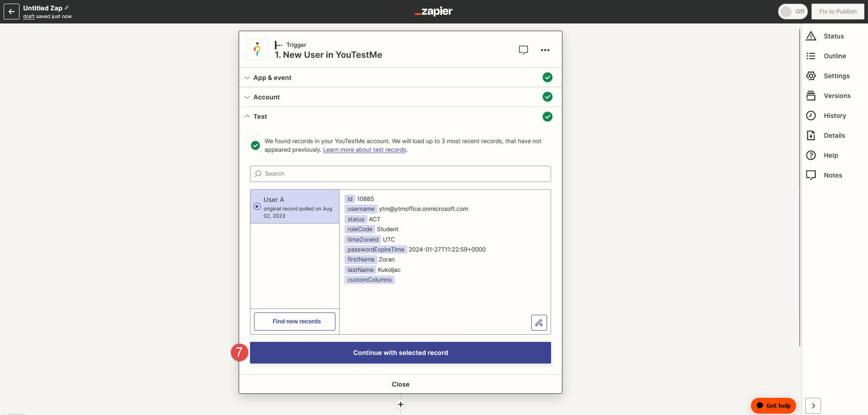Image resolution: width=868 pixels, height=415 pixels.
Task: Add a step with plus icon
Action: click(x=401, y=405)
